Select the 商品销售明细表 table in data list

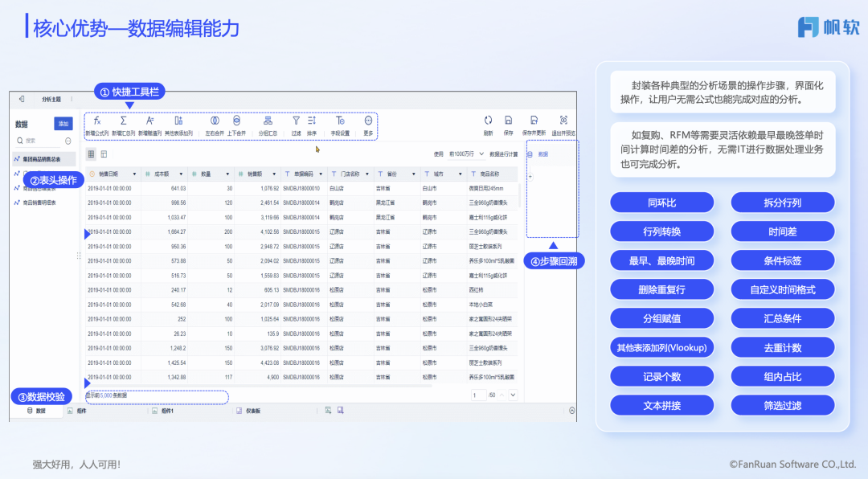(39, 203)
